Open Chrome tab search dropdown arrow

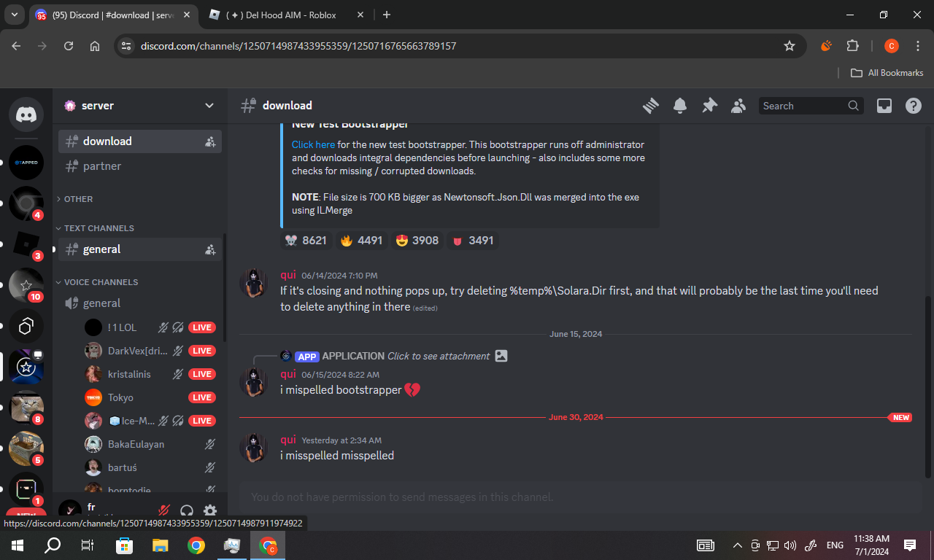(x=15, y=15)
